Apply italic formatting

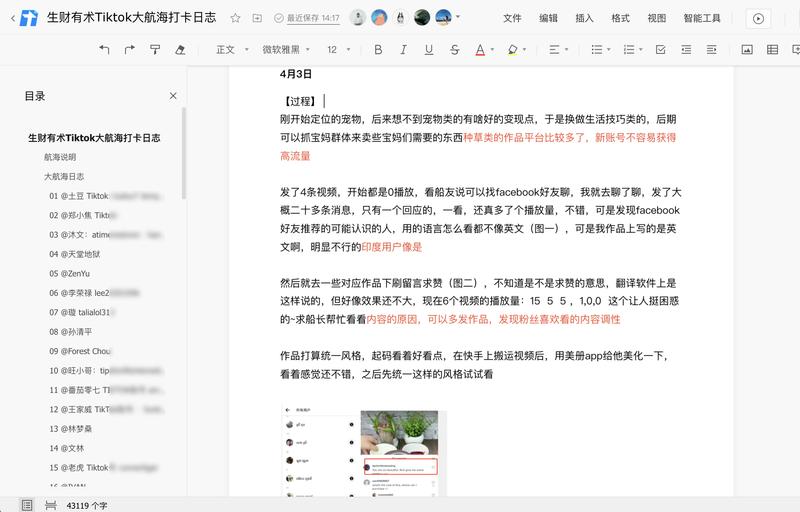[x=403, y=49]
